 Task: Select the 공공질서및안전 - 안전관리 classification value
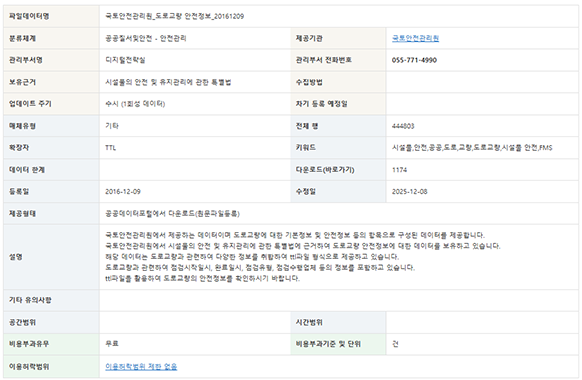tap(146, 38)
